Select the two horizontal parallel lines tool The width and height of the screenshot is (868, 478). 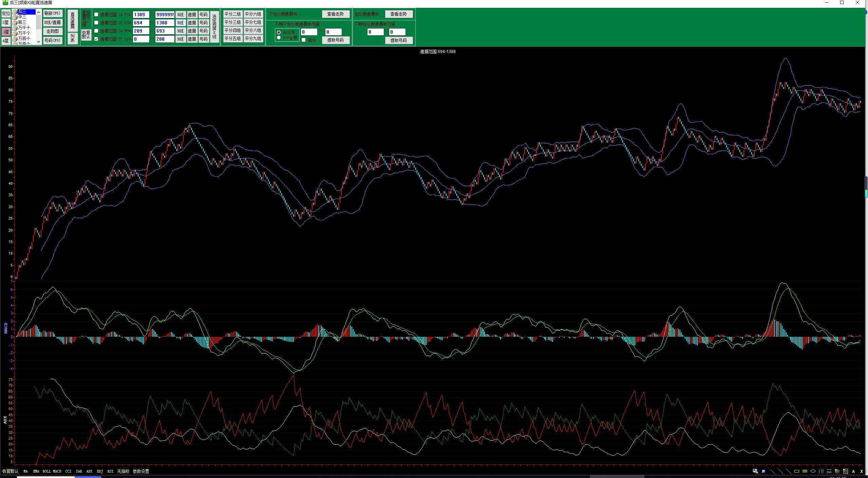[x=805, y=471]
